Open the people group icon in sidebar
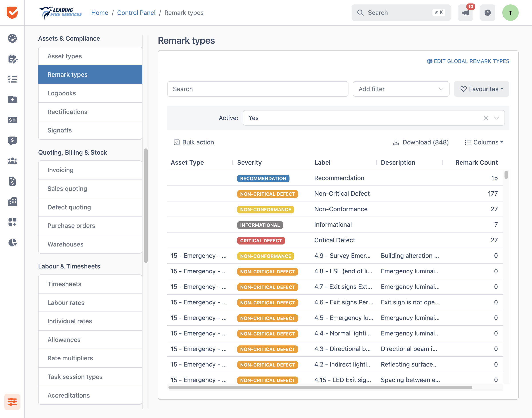The image size is (532, 418). click(x=12, y=161)
